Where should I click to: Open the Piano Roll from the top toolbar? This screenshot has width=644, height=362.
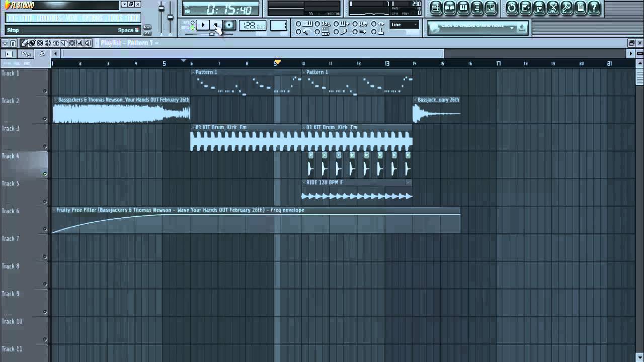[x=463, y=8]
